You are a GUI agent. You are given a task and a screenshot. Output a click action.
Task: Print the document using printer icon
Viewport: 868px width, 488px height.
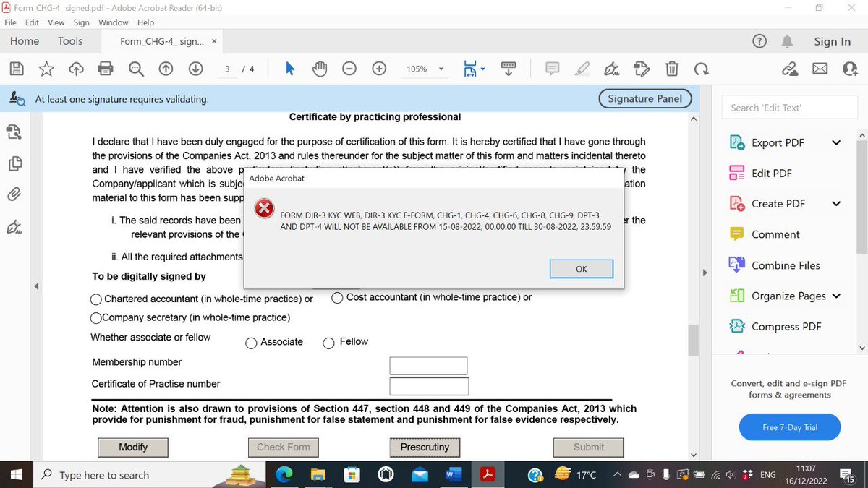tap(106, 69)
